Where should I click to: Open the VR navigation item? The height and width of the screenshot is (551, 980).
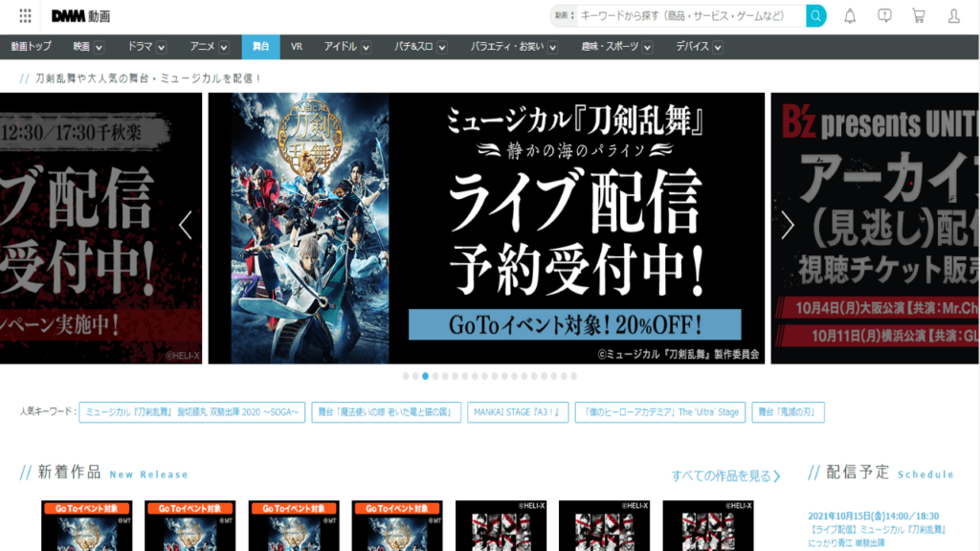click(x=297, y=47)
